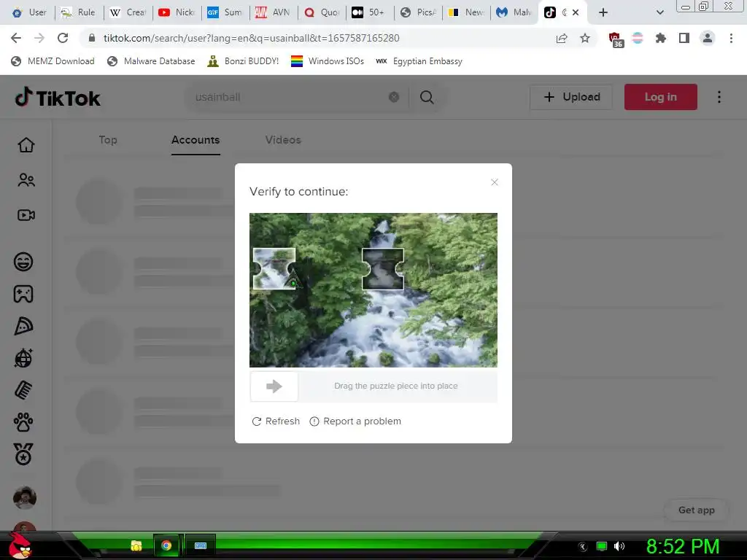Click the 8:52 PM clock
The height and width of the screenshot is (560, 747).
[x=683, y=546]
